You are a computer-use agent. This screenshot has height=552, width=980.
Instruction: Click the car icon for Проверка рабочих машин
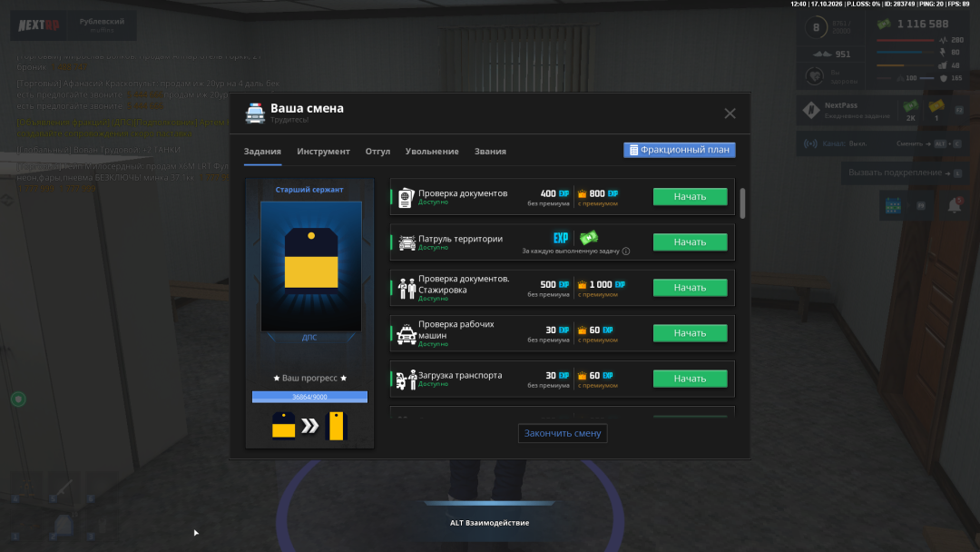pyautogui.click(x=407, y=334)
